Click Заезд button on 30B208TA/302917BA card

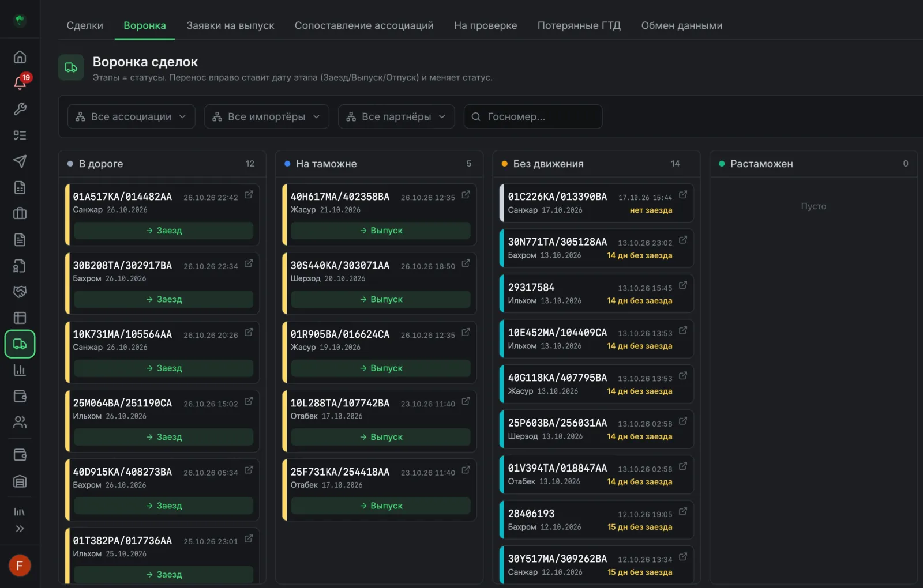164,300
